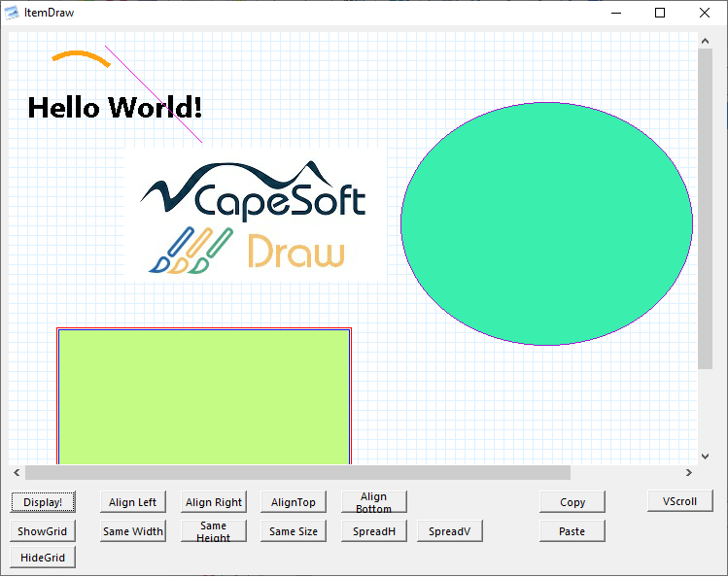
Task: Click the VScroll button
Action: click(x=680, y=501)
